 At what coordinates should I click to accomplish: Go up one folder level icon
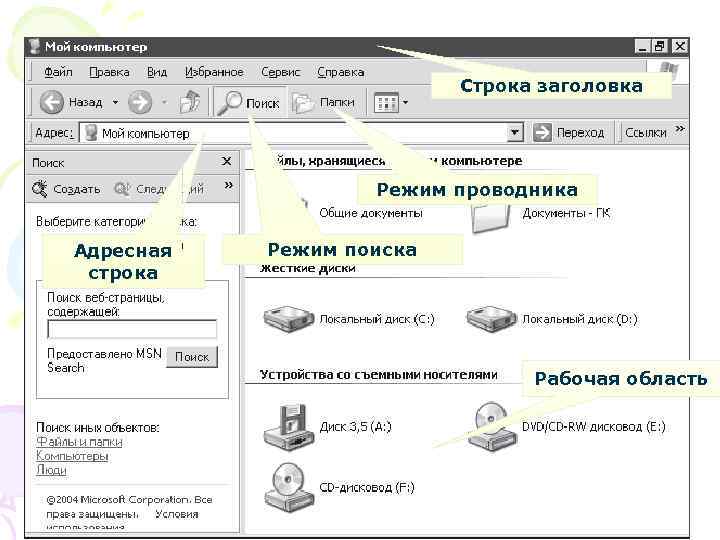(x=190, y=102)
